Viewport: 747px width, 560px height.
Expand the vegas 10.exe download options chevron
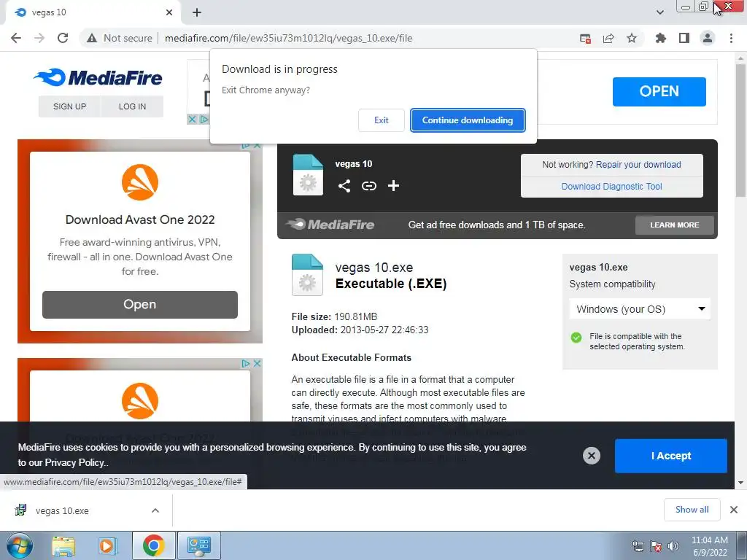(x=155, y=510)
